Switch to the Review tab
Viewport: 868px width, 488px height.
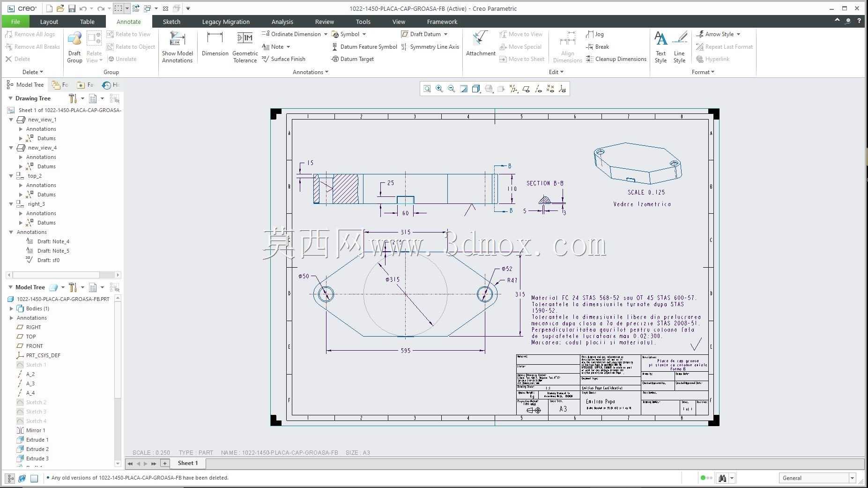[x=325, y=22]
